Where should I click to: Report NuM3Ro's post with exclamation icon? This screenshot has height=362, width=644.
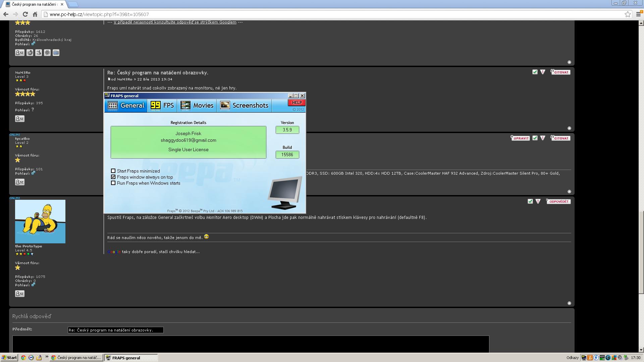543,72
